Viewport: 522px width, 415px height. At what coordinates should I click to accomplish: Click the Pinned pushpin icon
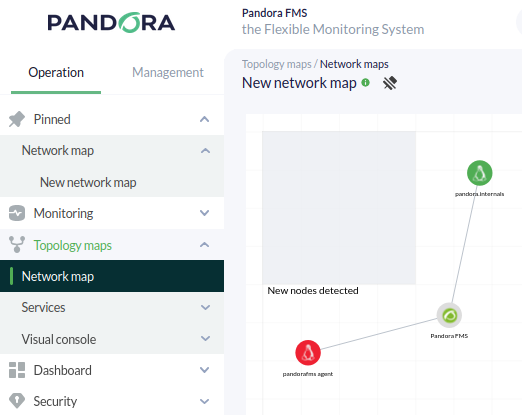pyautogui.click(x=17, y=119)
